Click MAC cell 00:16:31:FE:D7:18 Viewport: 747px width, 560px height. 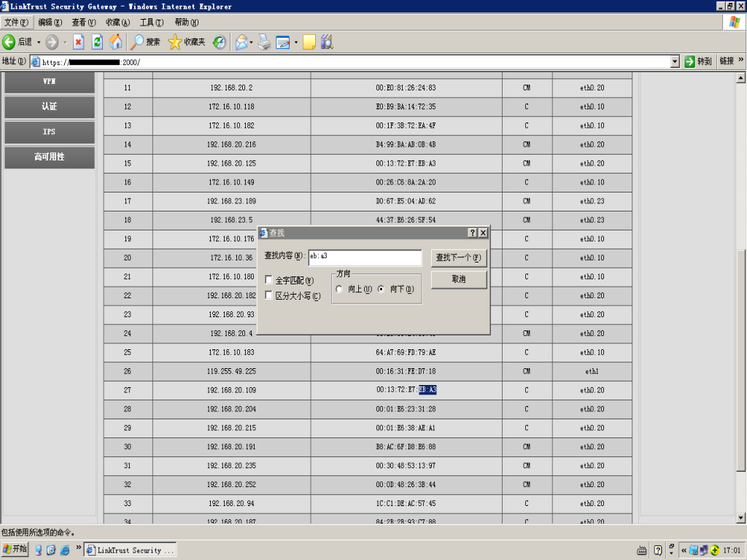[406, 371]
